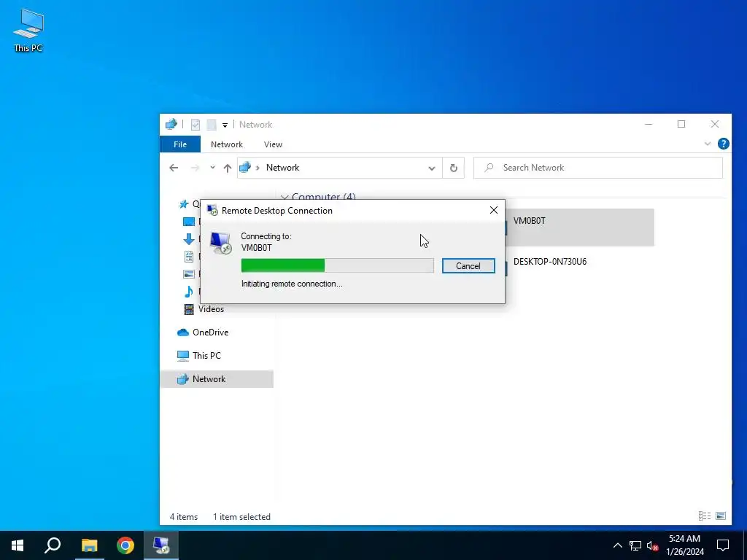Show hidden system tray icons

click(x=617, y=545)
